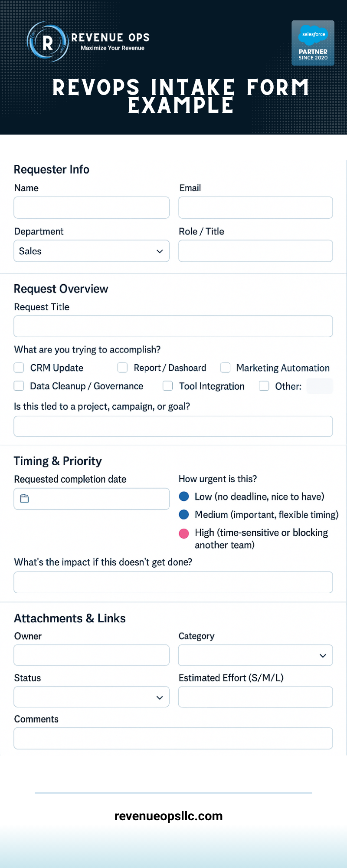Tick the Report / Dashboard checkbox
Image resolution: width=347 pixels, height=868 pixels.
pyautogui.click(x=123, y=368)
